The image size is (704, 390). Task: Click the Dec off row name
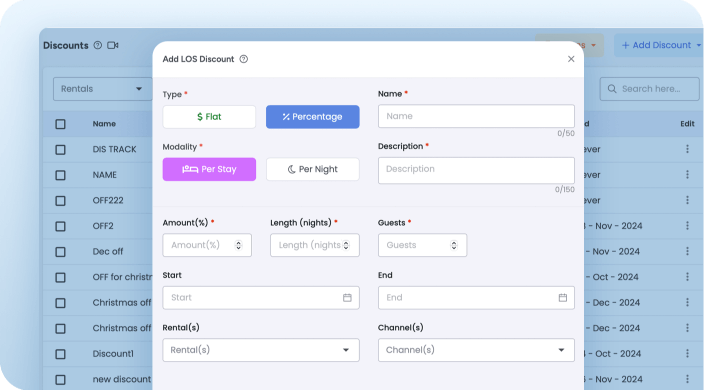[x=108, y=251]
